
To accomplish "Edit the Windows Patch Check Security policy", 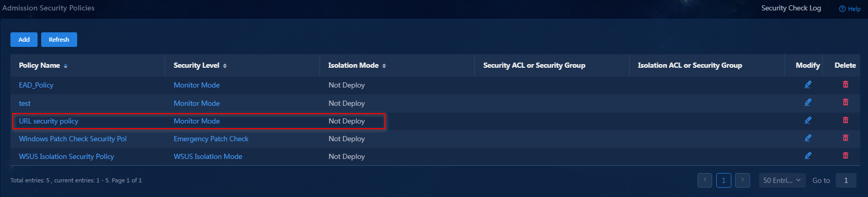I will coord(808,138).
